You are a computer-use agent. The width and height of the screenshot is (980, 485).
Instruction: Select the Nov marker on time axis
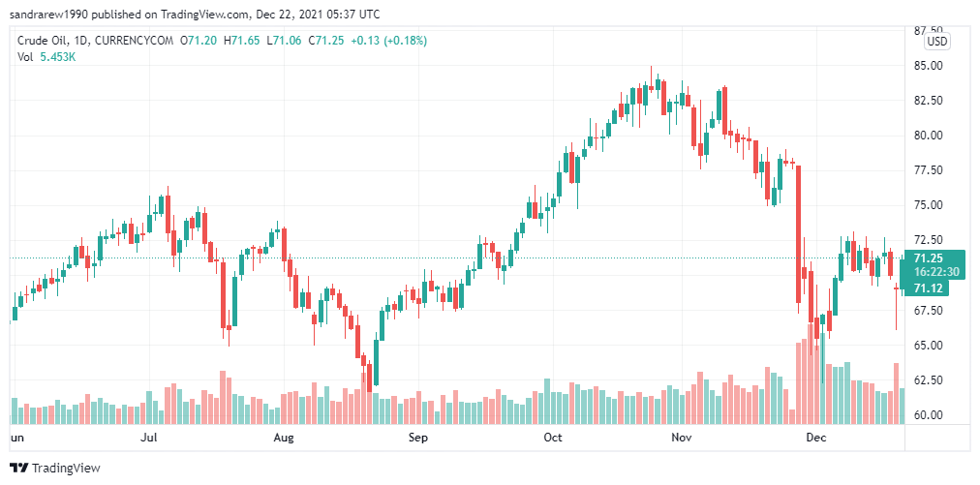pos(681,438)
